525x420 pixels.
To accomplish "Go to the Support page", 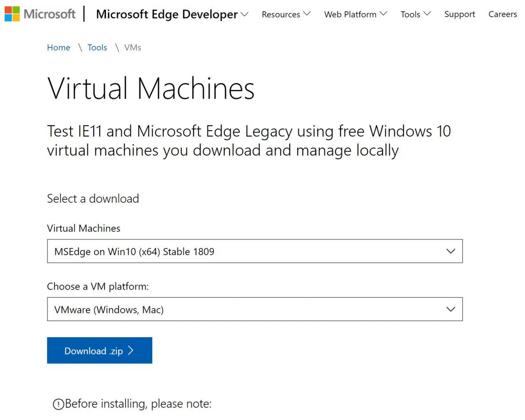I will click(x=459, y=14).
